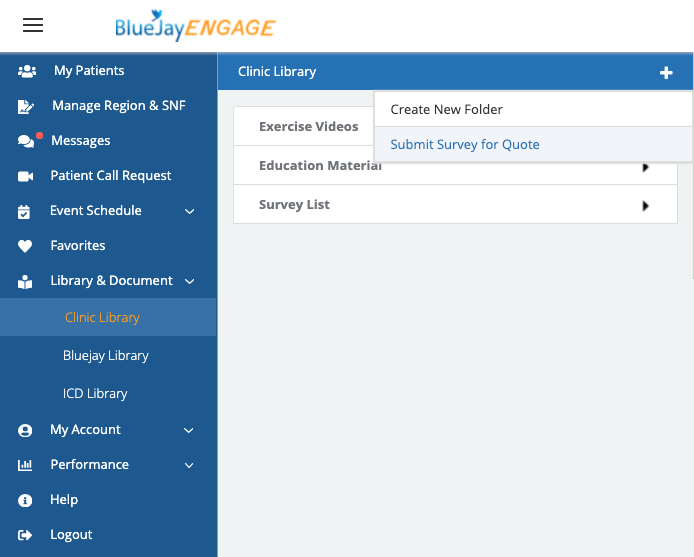Open Clinic Library submenu item
This screenshot has width=694, height=557.
[x=108, y=317]
